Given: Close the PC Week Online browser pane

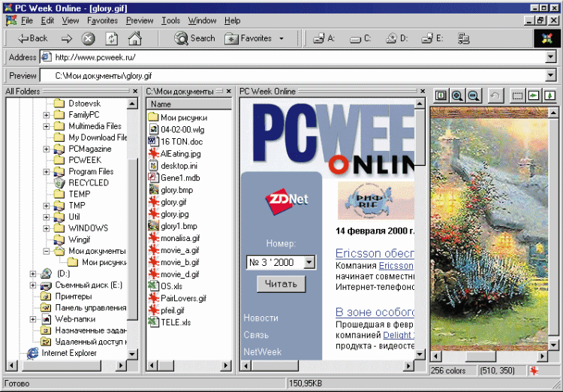Looking at the screenshot, I should 423,92.
